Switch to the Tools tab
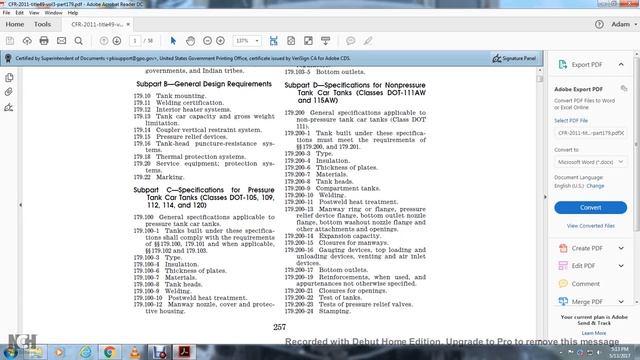Image resolution: width=640 pixels, height=360 pixels. [42, 24]
